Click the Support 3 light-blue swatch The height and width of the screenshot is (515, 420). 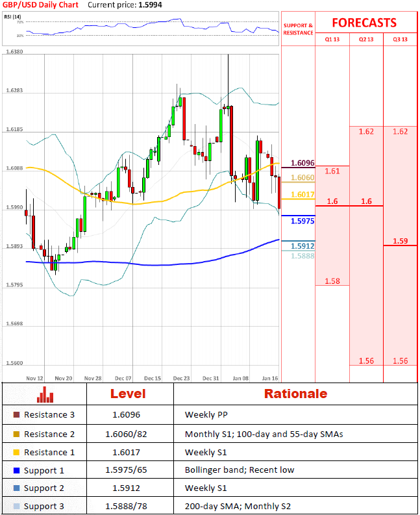click(x=16, y=506)
